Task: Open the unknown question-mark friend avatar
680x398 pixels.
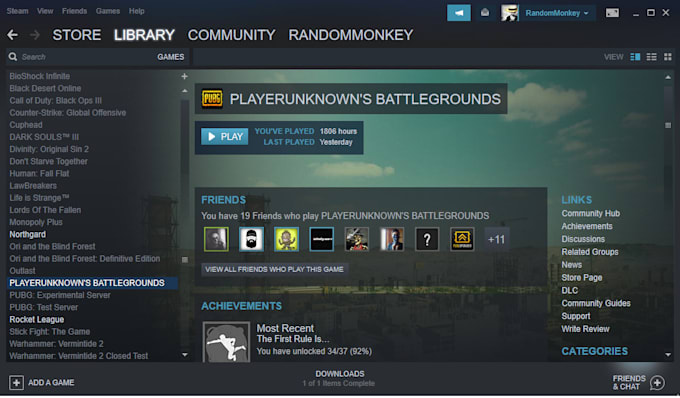Action: coord(427,239)
